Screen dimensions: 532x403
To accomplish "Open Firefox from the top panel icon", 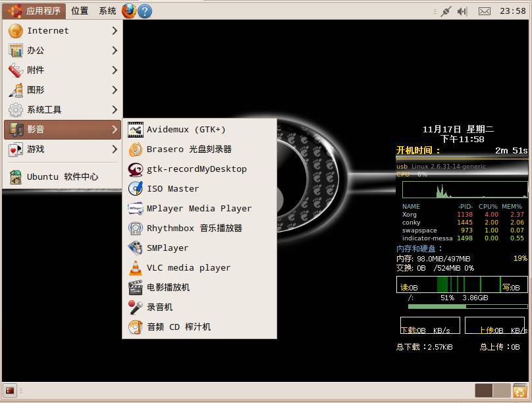I will tap(129, 11).
